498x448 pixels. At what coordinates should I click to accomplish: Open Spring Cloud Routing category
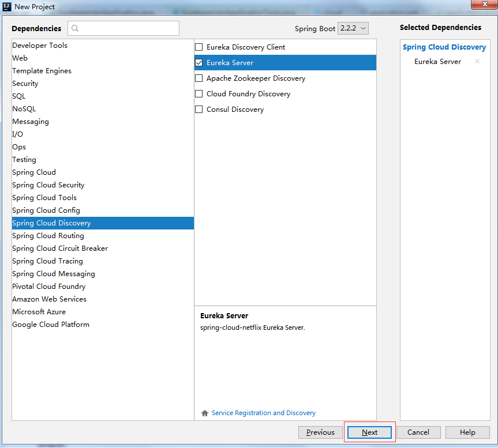(x=103, y=236)
